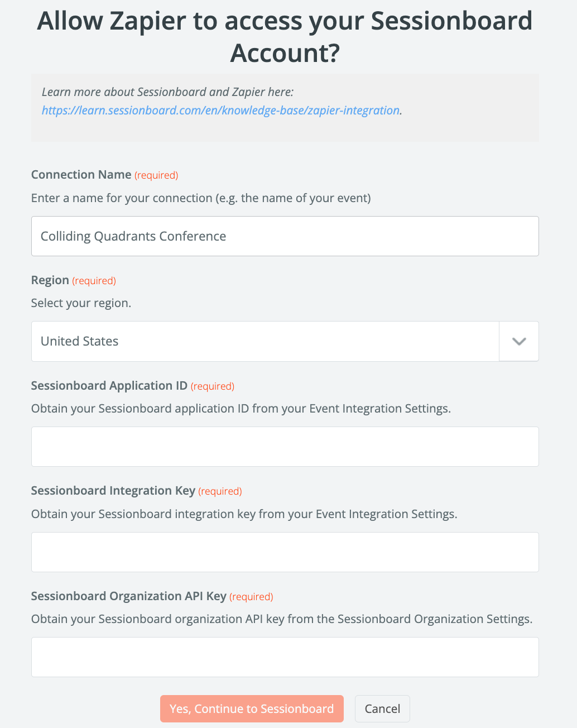The width and height of the screenshot is (577, 728).
Task: Expand region selector to change United States
Action: (518, 341)
